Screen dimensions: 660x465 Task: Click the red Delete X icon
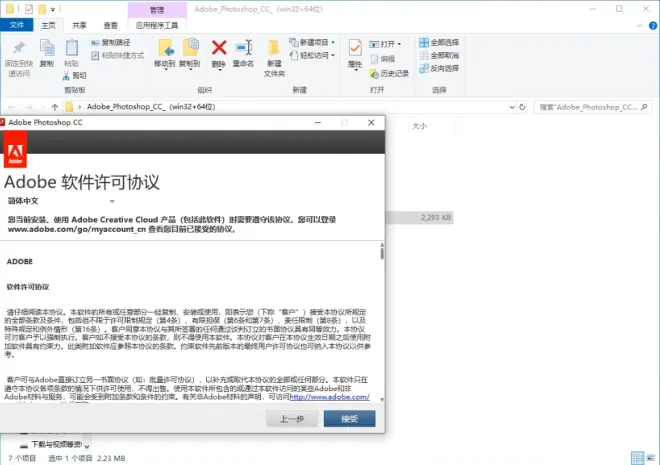click(219, 48)
